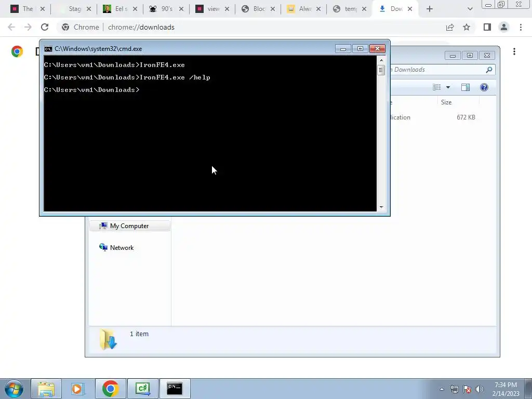This screenshot has height=399, width=532.
Task: Change the view in Explorer toolbar
Action: pos(436,87)
